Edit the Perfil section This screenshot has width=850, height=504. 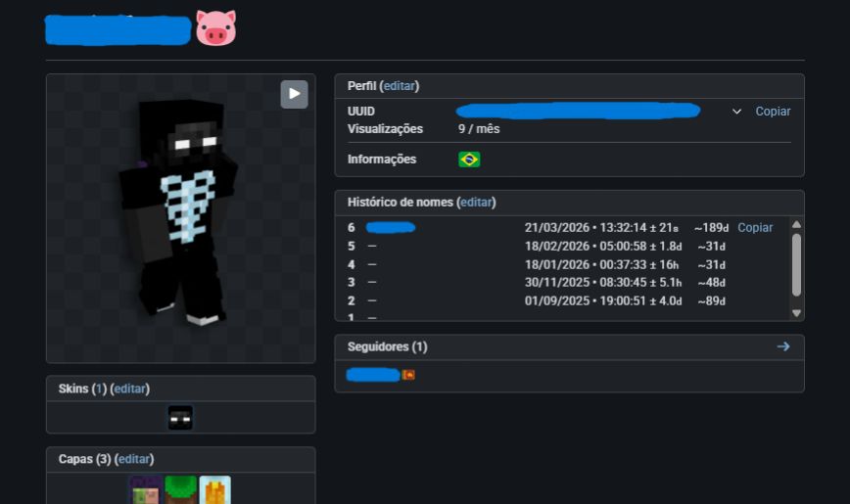point(399,86)
